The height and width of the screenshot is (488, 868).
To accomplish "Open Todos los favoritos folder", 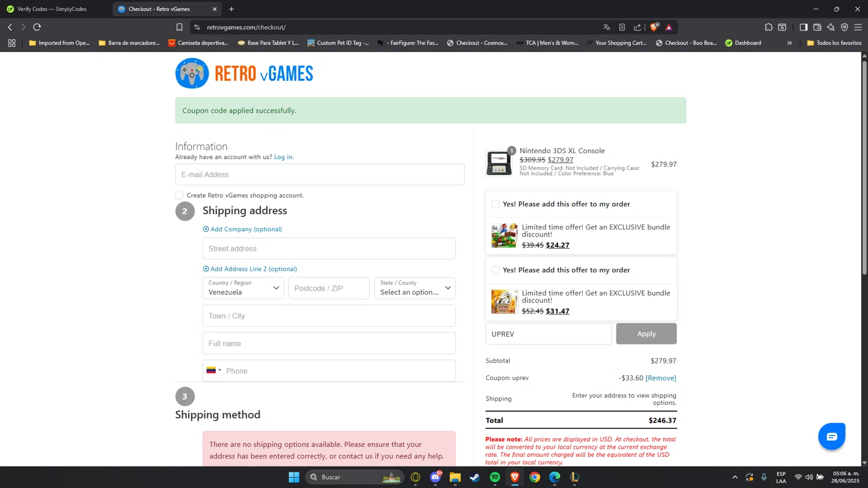I will 834,43.
